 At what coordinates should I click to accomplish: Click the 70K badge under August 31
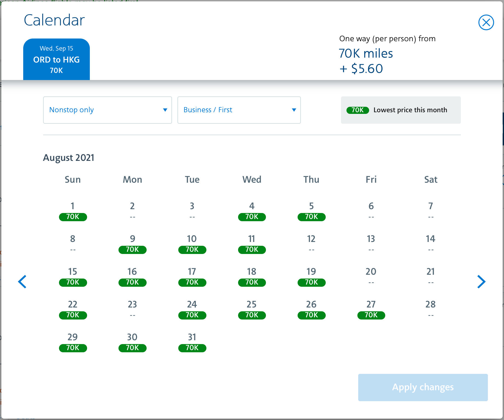pos(192,348)
